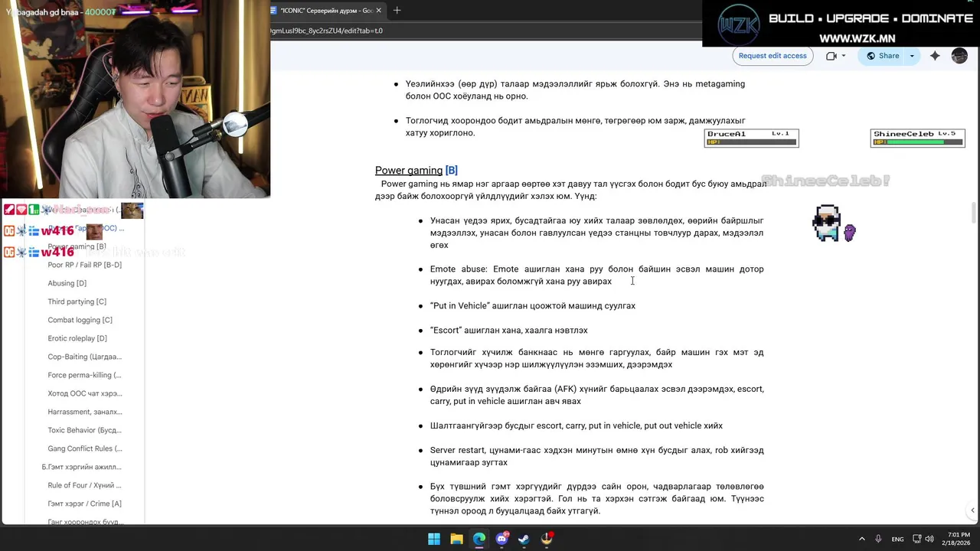Viewport: 980px width, 551px height.
Task: Click the BruceA1 Lv.1 overlay card
Action: coord(751,138)
